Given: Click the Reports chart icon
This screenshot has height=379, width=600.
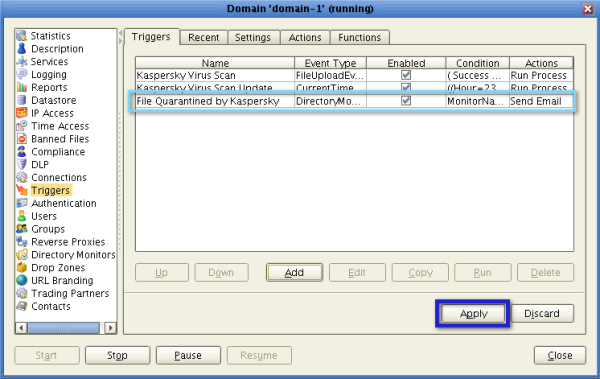Looking at the screenshot, I should [22, 87].
